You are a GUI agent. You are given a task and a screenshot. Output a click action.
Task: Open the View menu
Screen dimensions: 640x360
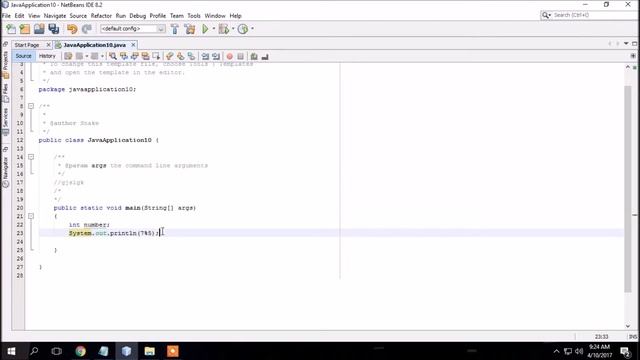[34, 16]
